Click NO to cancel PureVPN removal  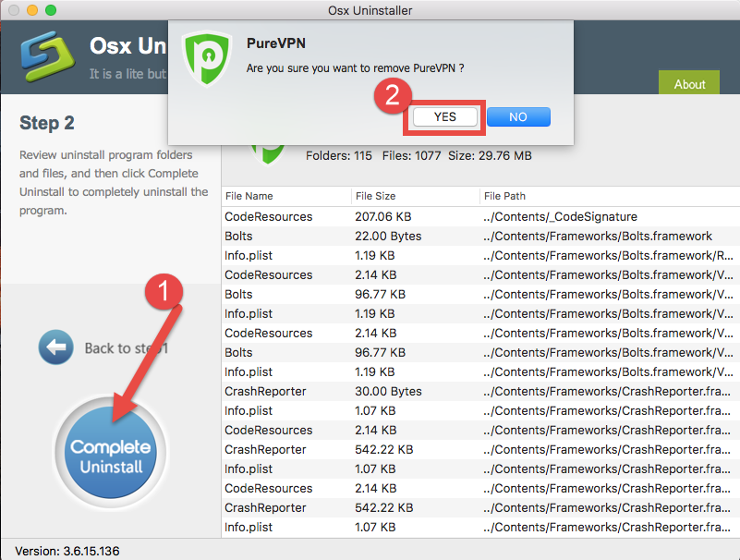tap(517, 116)
